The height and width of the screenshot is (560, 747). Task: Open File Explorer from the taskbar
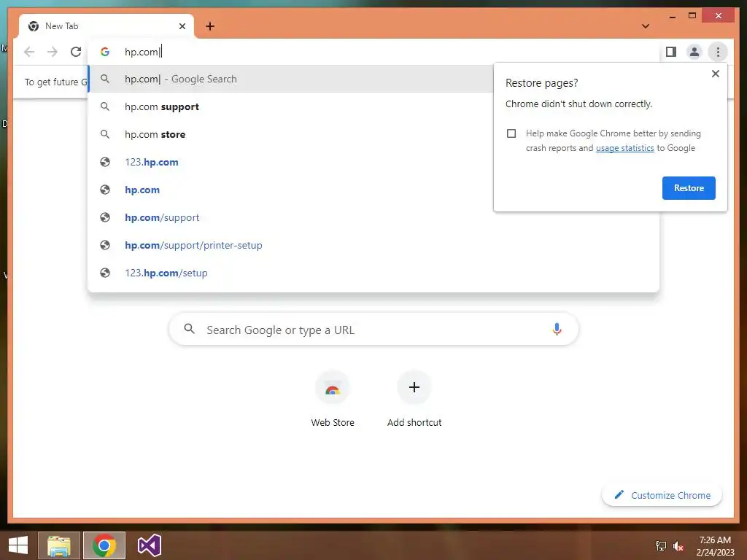click(58, 545)
